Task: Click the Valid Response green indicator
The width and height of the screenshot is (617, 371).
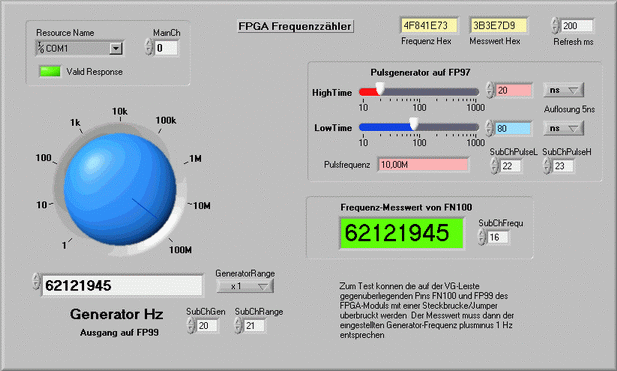Action: [50, 72]
